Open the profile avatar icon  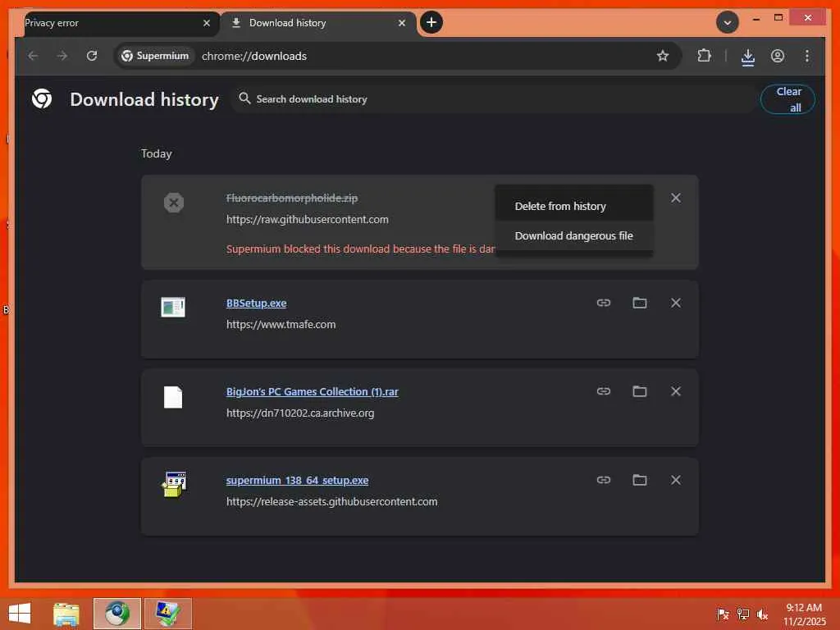(x=778, y=56)
